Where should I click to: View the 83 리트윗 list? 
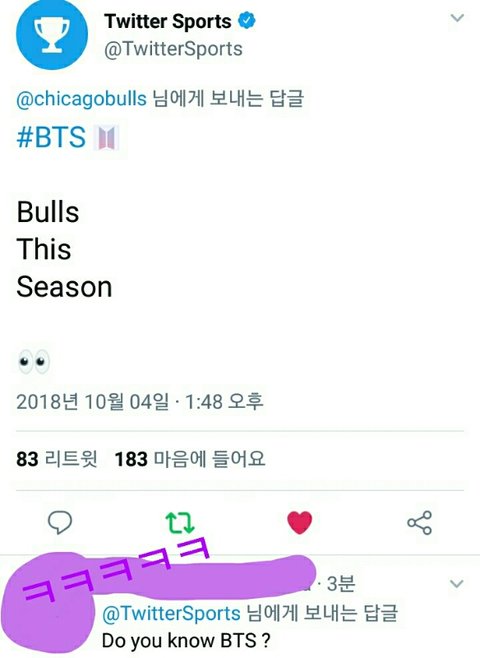point(57,459)
